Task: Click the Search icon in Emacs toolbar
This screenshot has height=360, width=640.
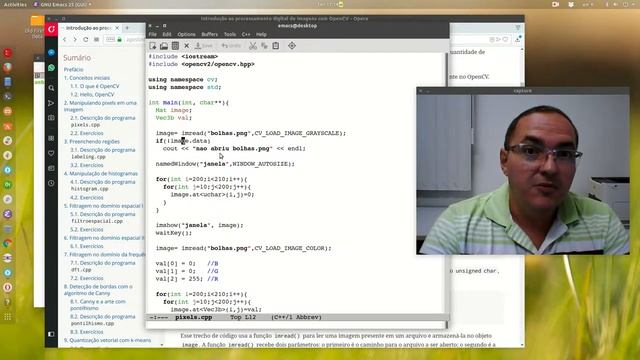Action: pyautogui.click(x=292, y=46)
